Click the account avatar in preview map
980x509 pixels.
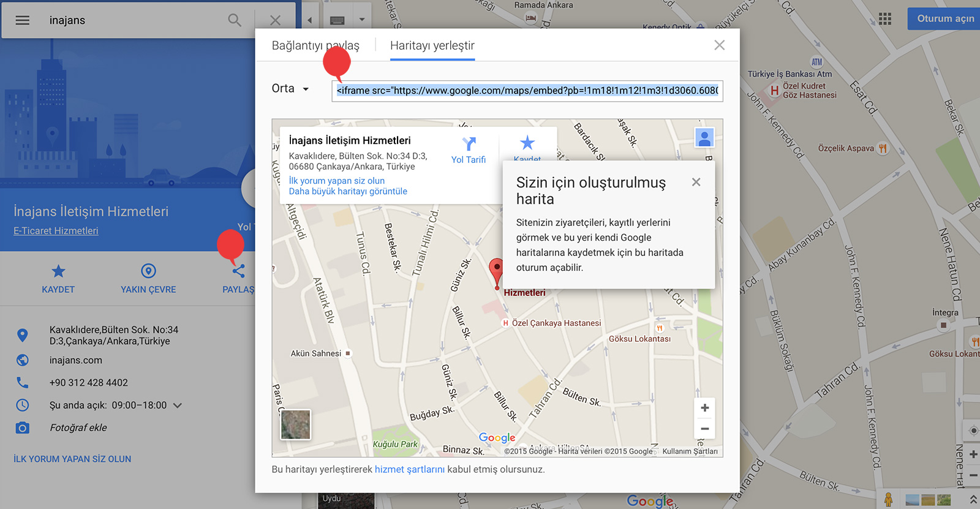[x=705, y=138]
